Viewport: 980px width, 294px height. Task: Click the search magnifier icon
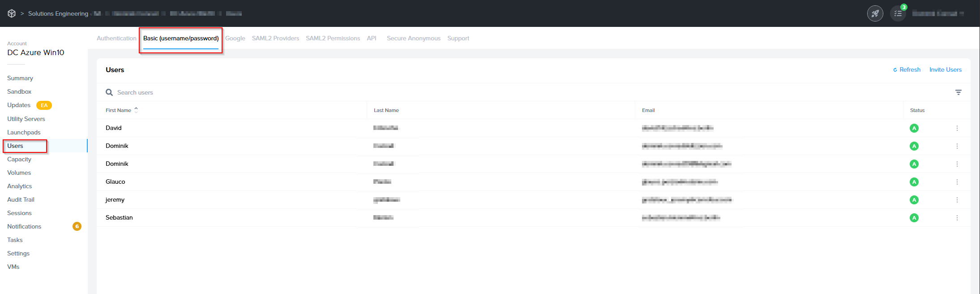109,92
